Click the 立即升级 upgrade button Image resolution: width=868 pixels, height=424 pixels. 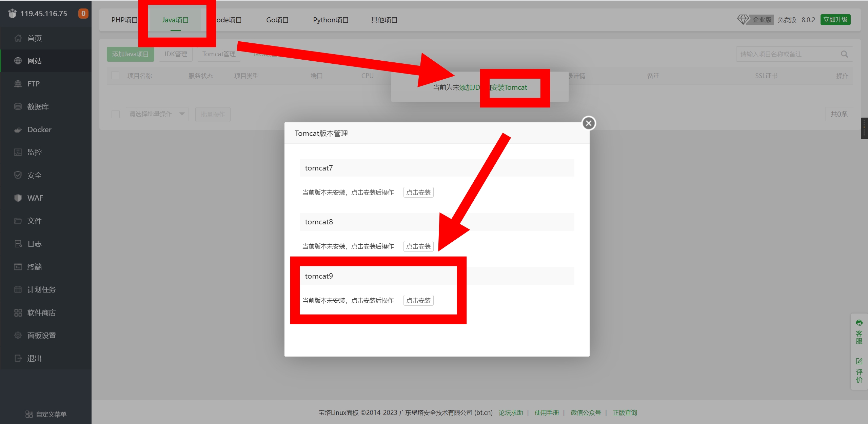(835, 20)
